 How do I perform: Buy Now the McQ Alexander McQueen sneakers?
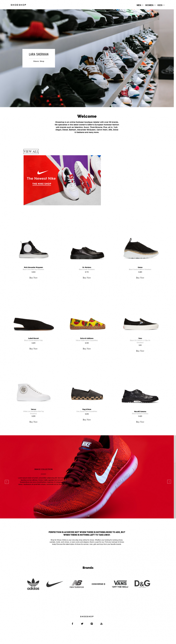tap(33, 278)
